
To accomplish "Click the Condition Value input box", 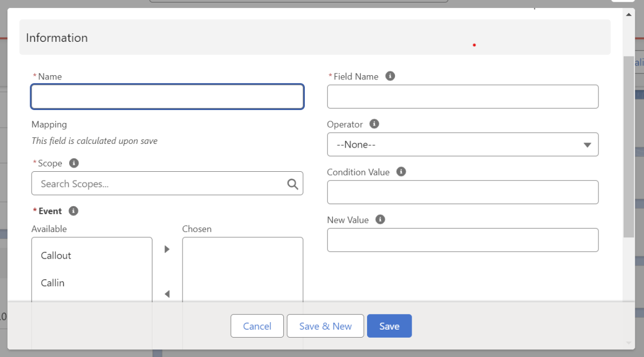I will click(x=463, y=192).
